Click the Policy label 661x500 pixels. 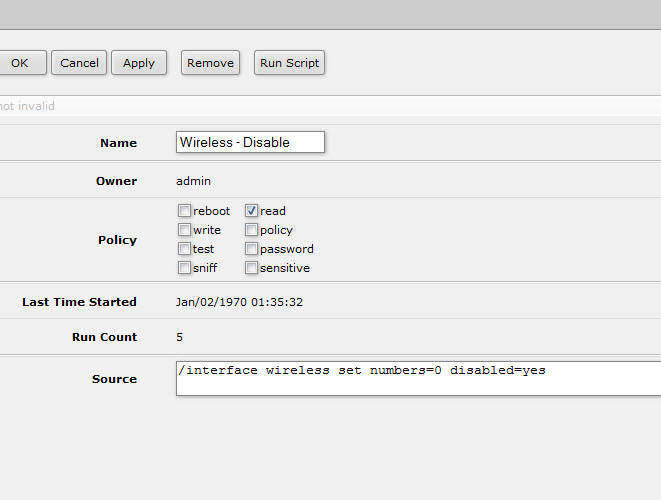click(118, 240)
